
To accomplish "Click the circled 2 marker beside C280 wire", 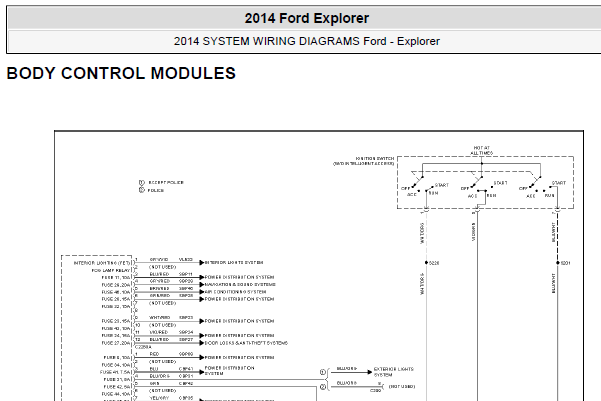I will 323,387.
